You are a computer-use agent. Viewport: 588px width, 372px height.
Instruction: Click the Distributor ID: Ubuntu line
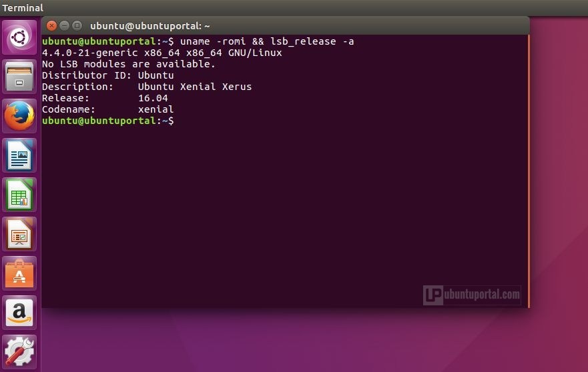pyautogui.click(x=108, y=75)
